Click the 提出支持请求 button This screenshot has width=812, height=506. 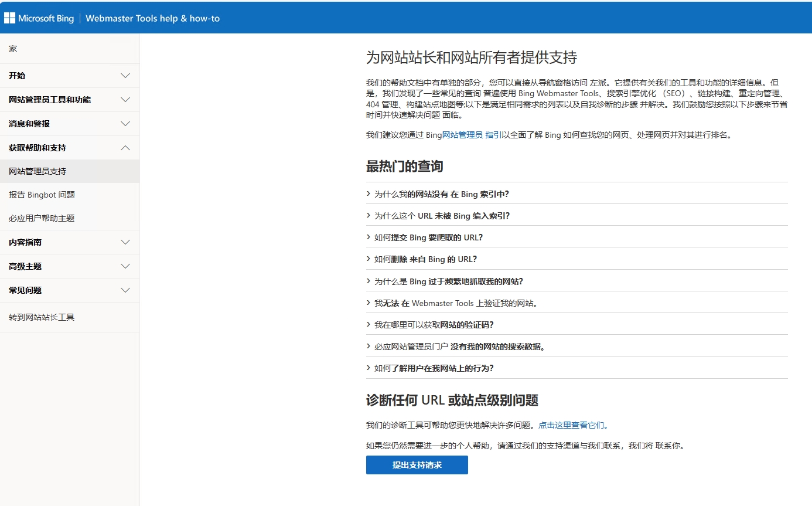pos(417,465)
